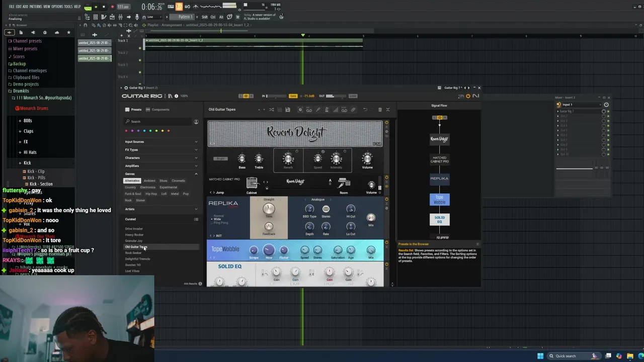Screen dimensions: 644x362
Task: Load the Heavy Rocker preset
Action: pyautogui.click(x=134, y=235)
